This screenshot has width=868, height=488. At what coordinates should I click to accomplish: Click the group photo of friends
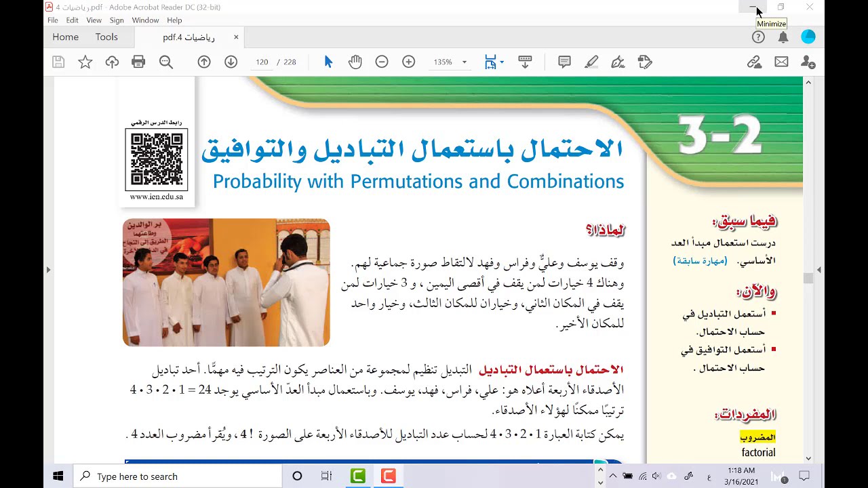tap(226, 283)
